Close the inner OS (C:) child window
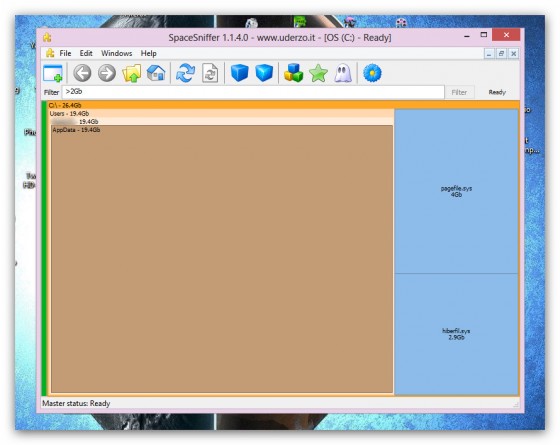Screen dimensions: 560x445 click(x=513, y=54)
